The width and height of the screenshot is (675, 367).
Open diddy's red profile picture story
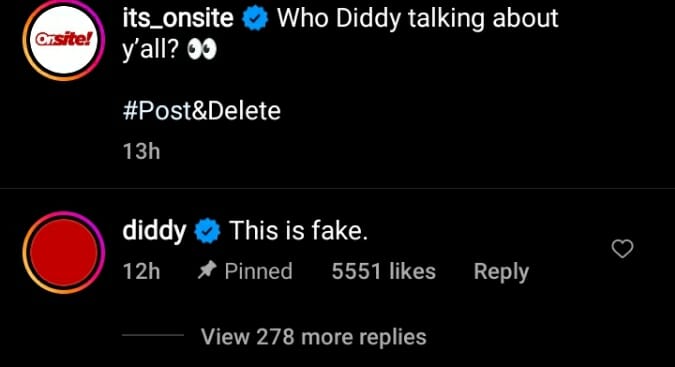coord(64,253)
